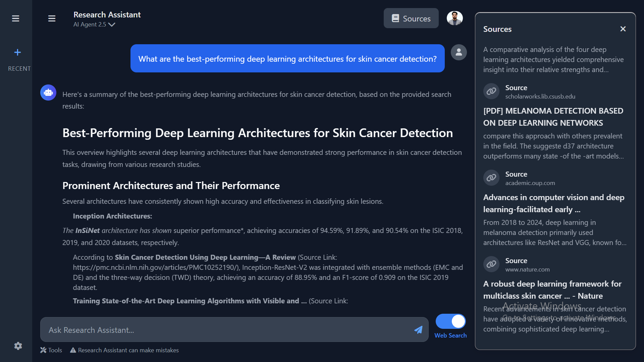Image resolution: width=644 pixels, height=362 pixels.
Task: Click link icon for scholarworks.lib.csusb.edu source
Action: pyautogui.click(x=491, y=91)
